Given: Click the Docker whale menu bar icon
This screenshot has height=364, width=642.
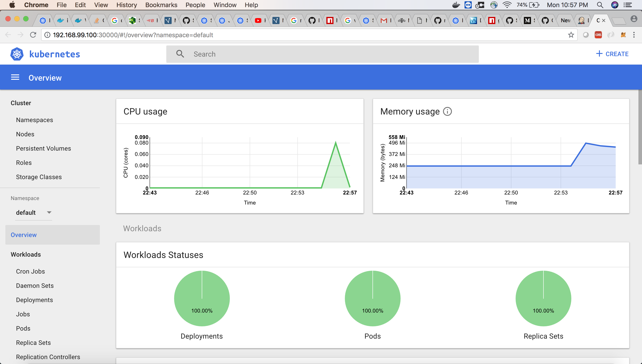Looking at the screenshot, I should pyautogui.click(x=456, y=5).
